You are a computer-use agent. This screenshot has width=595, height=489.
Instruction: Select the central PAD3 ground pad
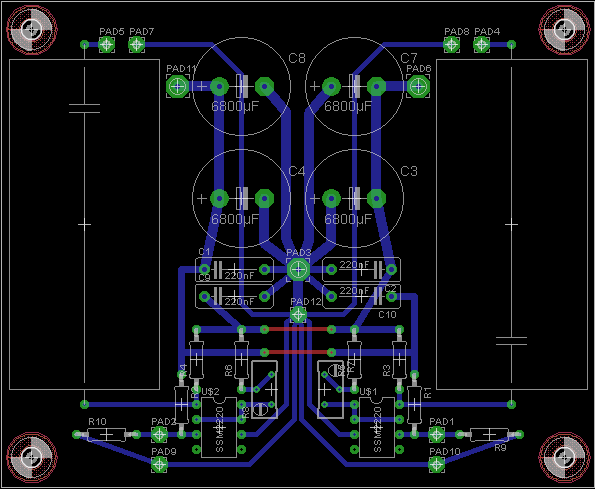[298, 270]
